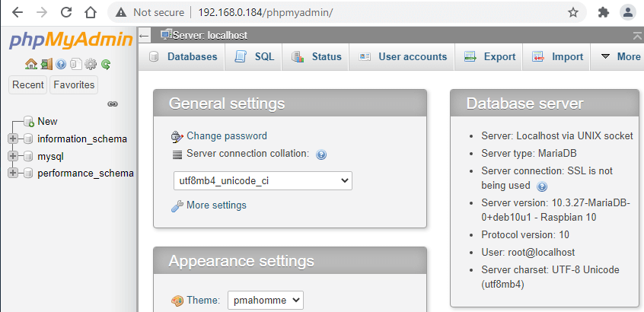Click the Recent tables button

click(28, 85)
